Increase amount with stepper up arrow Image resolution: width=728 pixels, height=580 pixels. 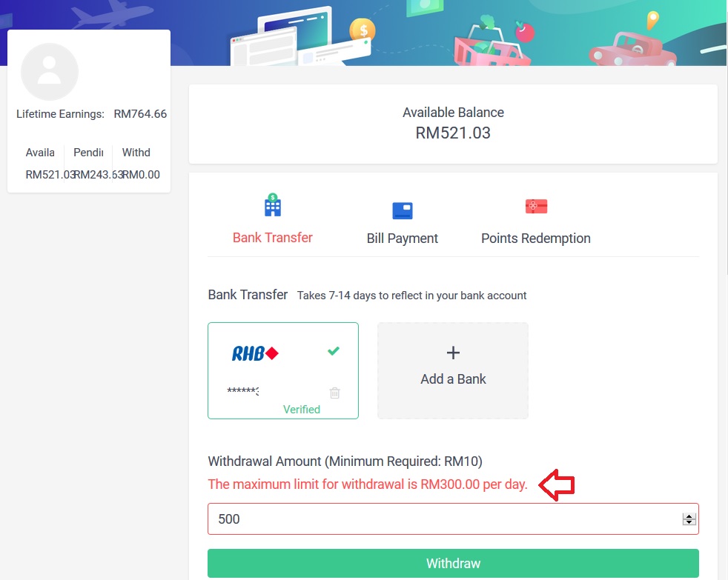(689, 516)
